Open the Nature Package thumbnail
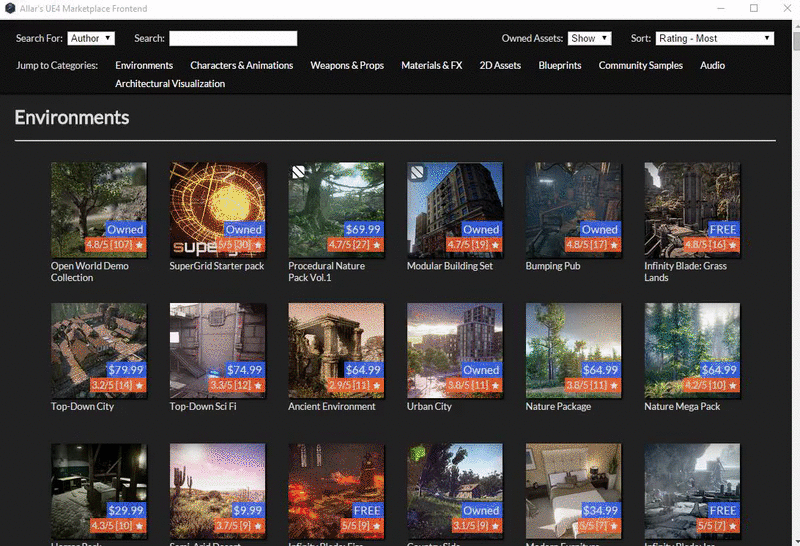The width and height of the screenshot is (800, 546). (573, 351)
